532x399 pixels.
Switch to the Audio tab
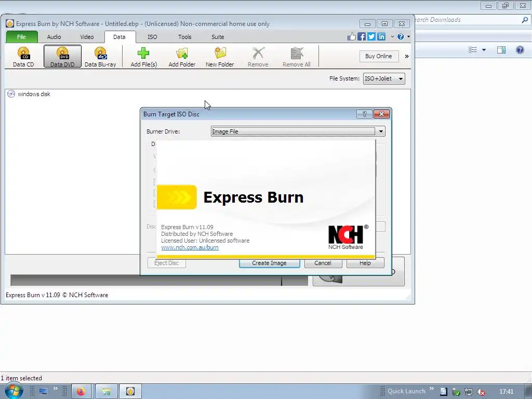pos(54,37)
